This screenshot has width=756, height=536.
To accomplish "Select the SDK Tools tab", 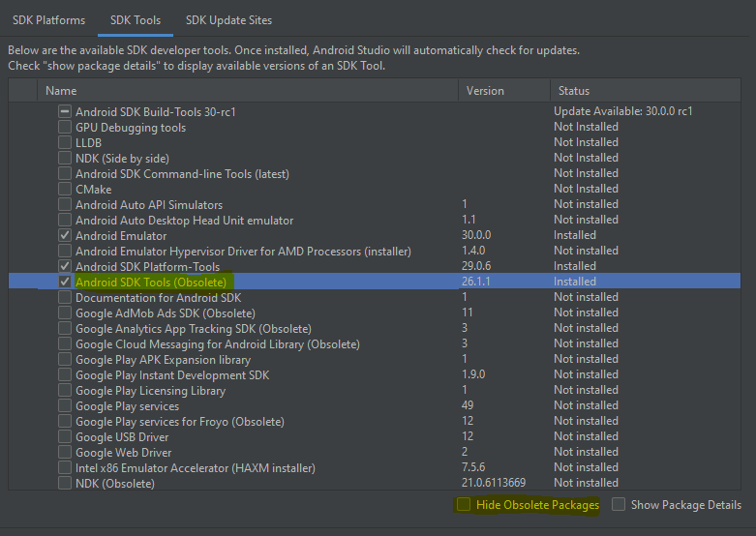I will coord(136,20).
